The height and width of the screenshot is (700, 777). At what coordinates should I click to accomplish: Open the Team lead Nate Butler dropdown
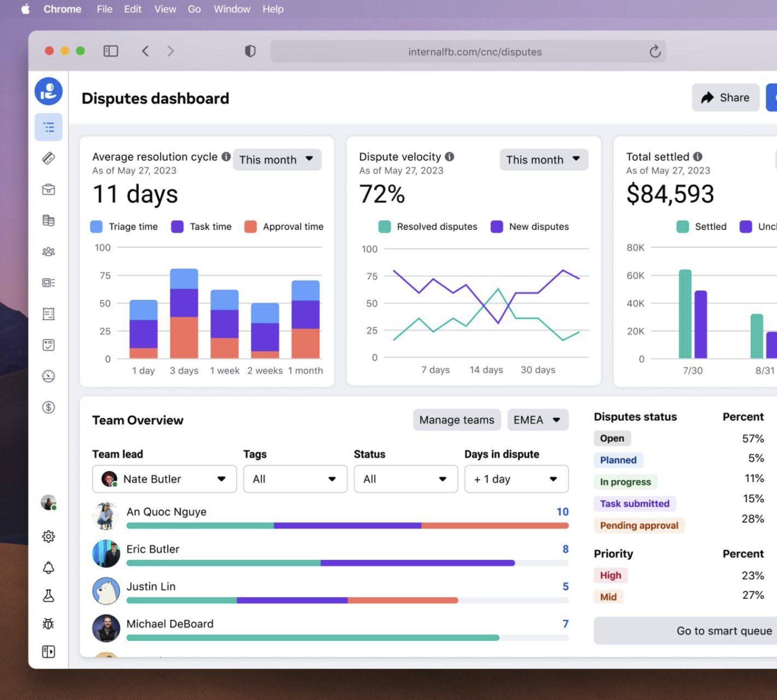(164, 479)
